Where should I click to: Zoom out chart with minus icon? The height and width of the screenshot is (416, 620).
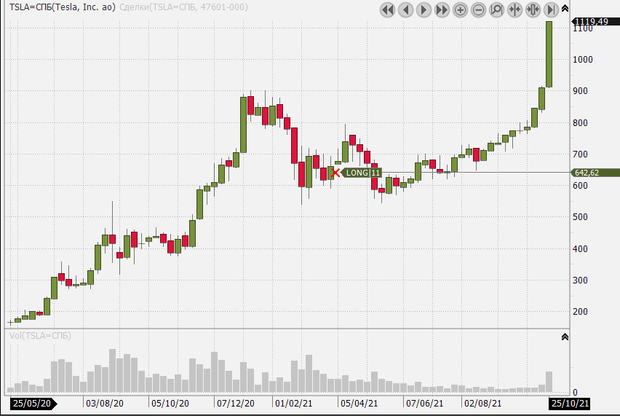tap(478, 10)
